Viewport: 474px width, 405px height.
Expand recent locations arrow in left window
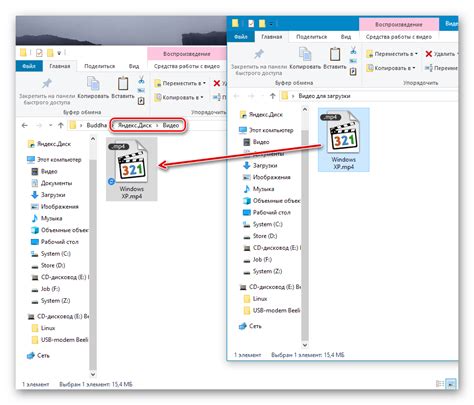point(50,125)
